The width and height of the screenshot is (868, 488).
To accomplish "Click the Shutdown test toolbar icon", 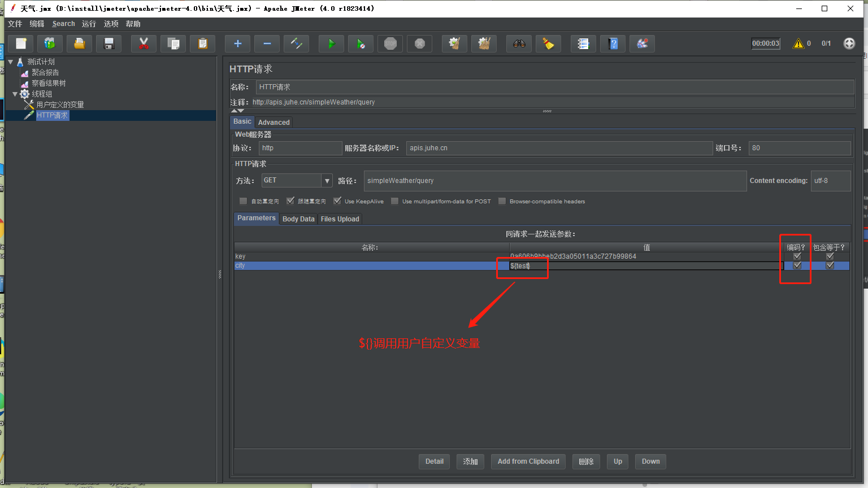I will 420,43.
